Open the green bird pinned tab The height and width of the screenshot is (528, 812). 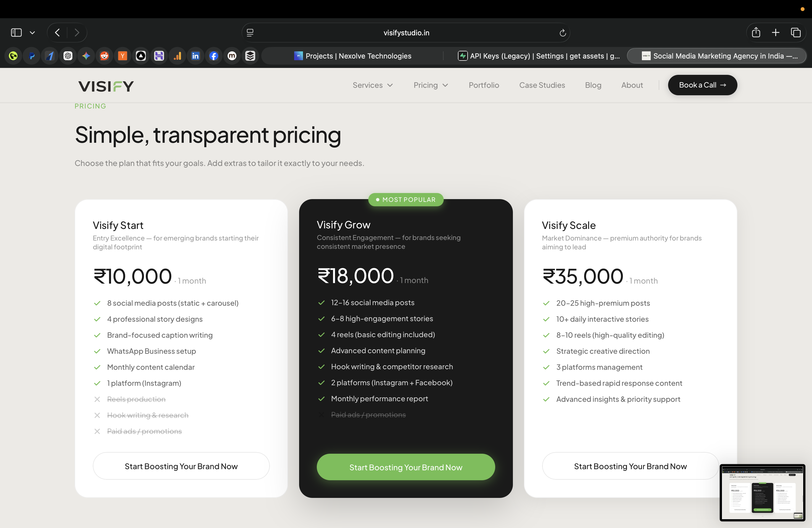click(13, 56)
